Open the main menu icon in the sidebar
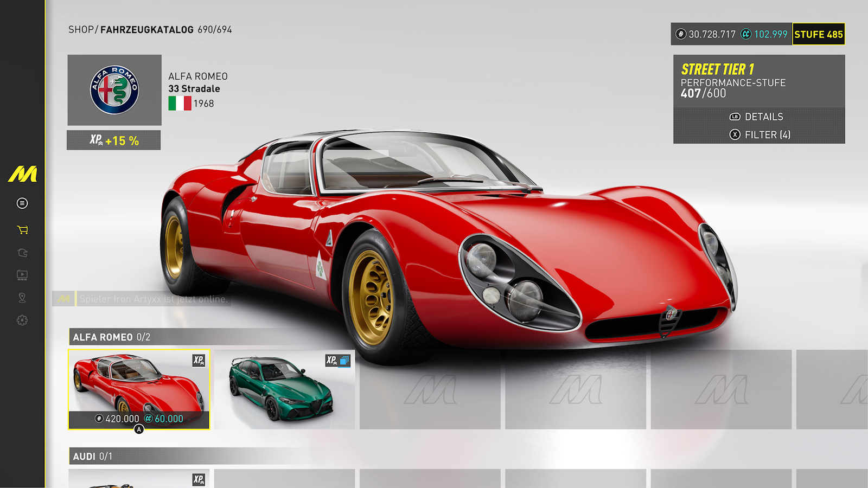The width and height of the screenshot is (868, 488). pyautogui.click(x=22, y=203)
